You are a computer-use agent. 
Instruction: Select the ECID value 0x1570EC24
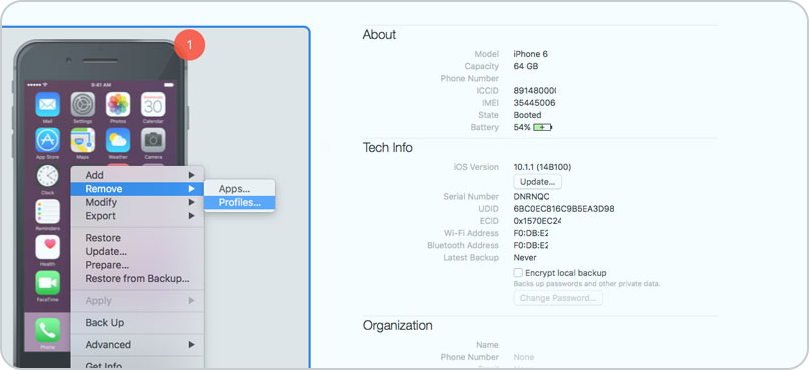point(537,221)
